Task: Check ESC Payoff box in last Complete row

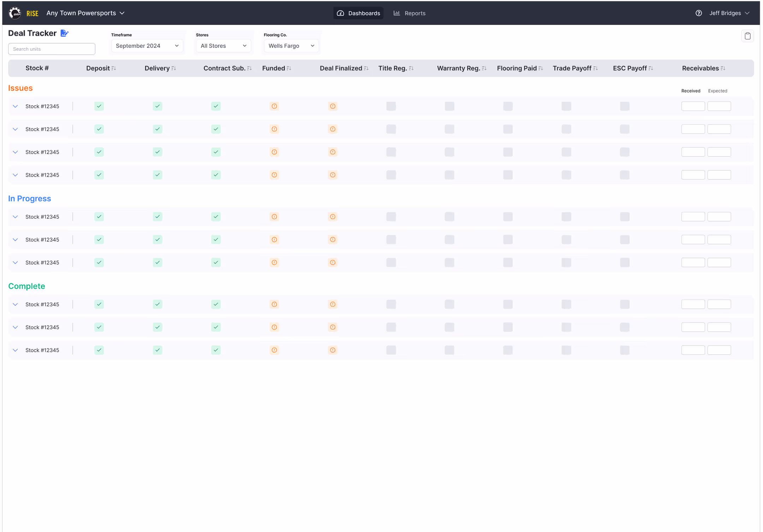Action: pos(625,350)
